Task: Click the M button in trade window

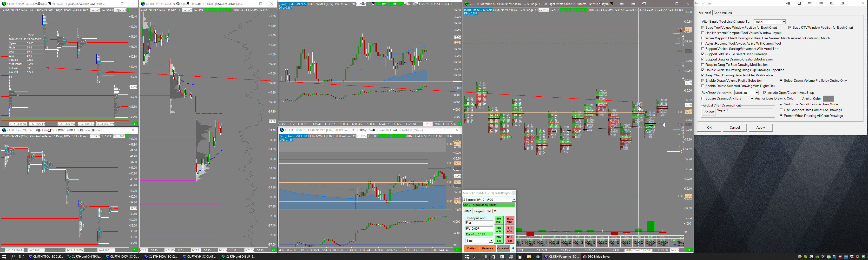Action: coord(513,248)
